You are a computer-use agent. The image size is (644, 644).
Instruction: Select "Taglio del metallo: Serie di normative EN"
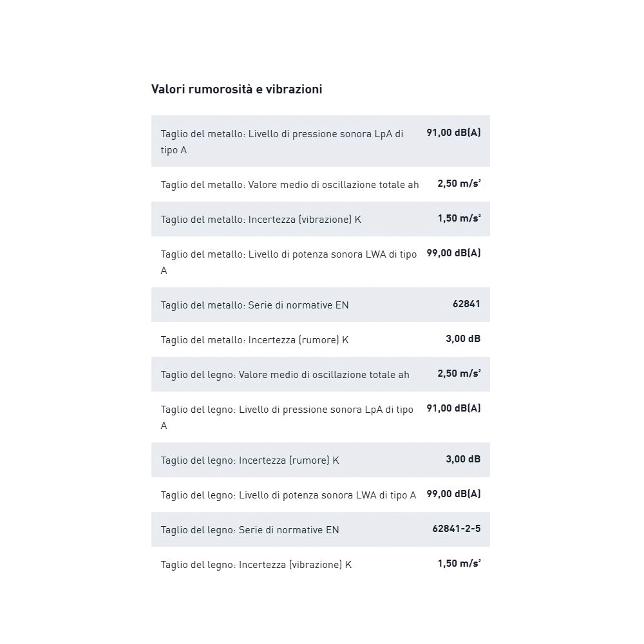[x=254, y=305]
